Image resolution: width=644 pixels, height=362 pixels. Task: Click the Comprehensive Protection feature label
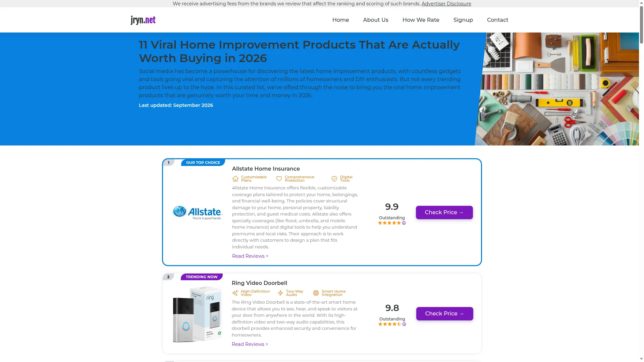pyautogui.click(x=300, y=179)
